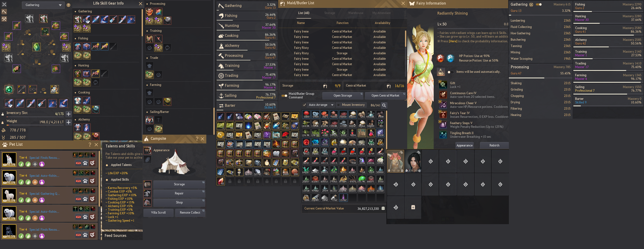The height and width of the screenshot is (249, 644).
Task: Click the Campsite anvil repair icon
Action: pyautogui.click(x=147, y=193)
